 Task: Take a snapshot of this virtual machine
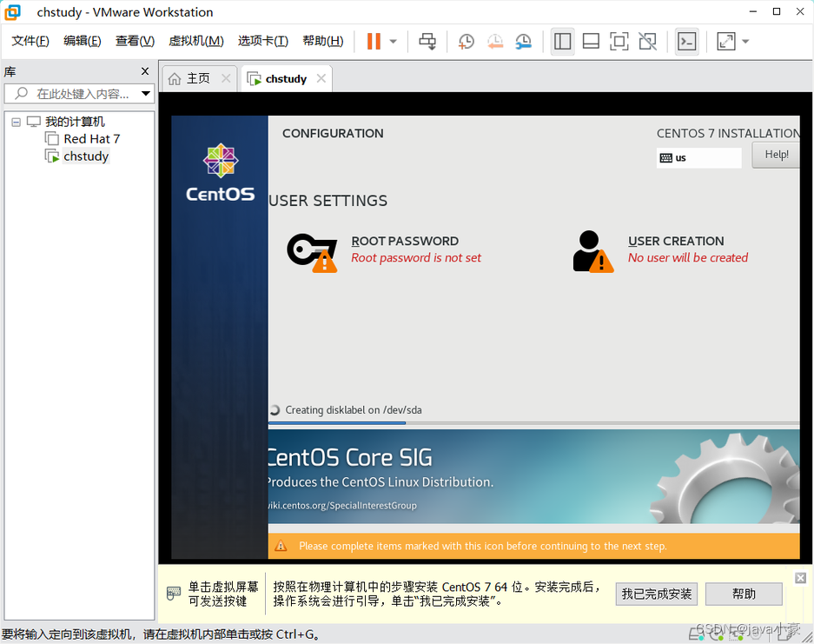click(466, 42)
